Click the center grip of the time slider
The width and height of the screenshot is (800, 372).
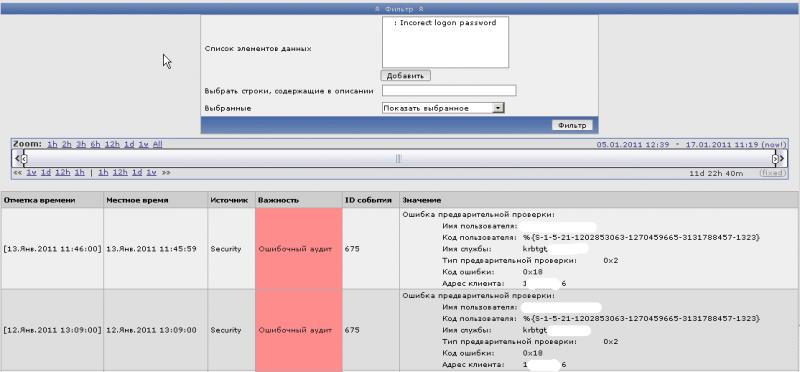pyautogui.click(x=398, y=159)
